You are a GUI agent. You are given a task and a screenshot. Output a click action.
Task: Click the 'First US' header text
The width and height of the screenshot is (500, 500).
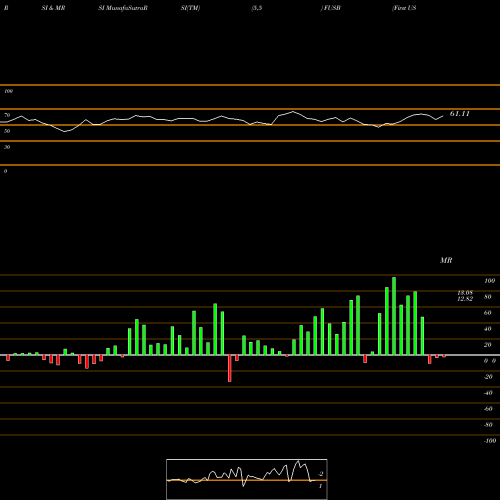click(404, 8)
